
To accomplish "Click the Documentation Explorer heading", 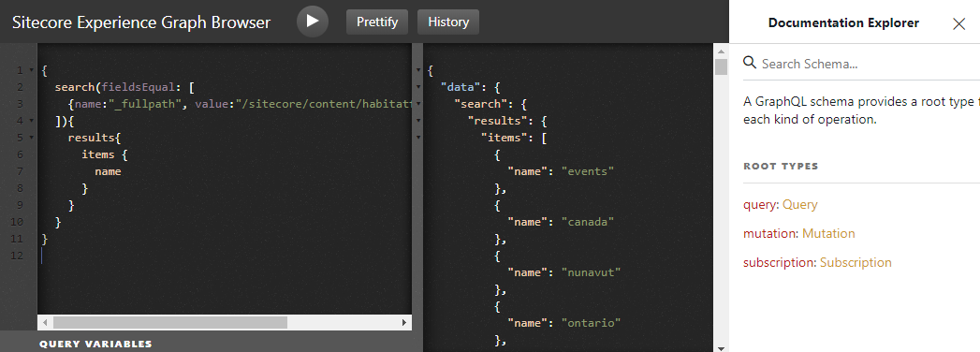I will (843, 23).
